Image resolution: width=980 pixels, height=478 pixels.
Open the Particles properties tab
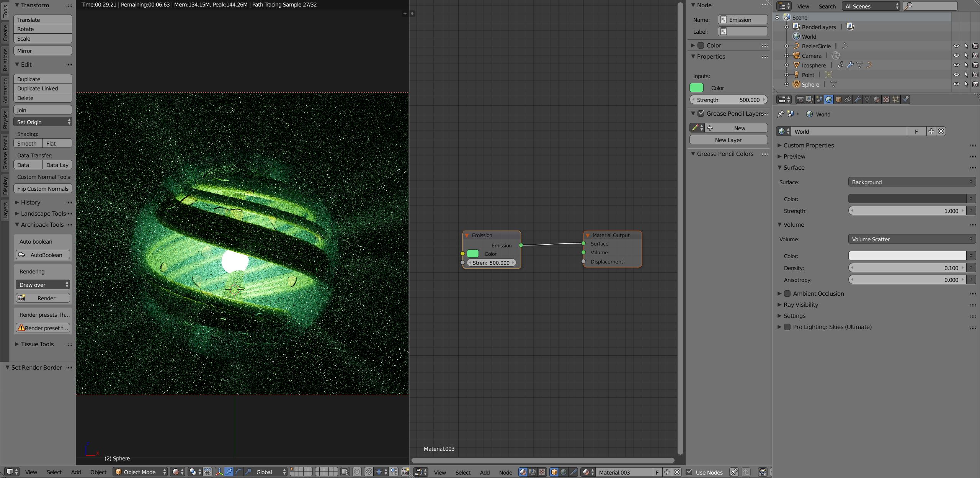tap(896, 100)
